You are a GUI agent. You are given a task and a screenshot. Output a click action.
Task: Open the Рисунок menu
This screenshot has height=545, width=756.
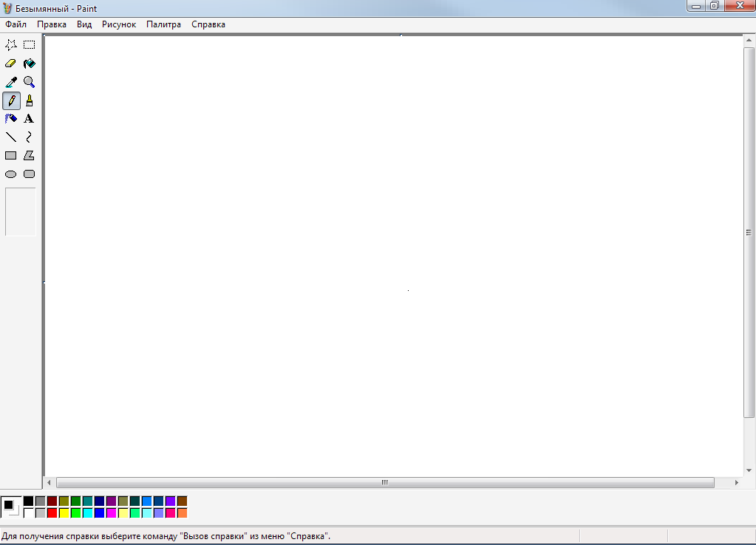click(x=119, y=24)
